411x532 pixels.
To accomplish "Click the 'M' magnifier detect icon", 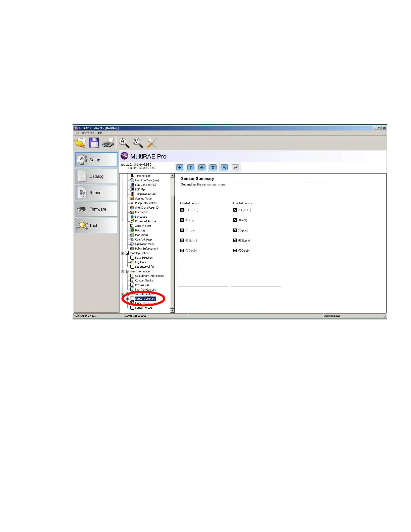I will 137,143.
